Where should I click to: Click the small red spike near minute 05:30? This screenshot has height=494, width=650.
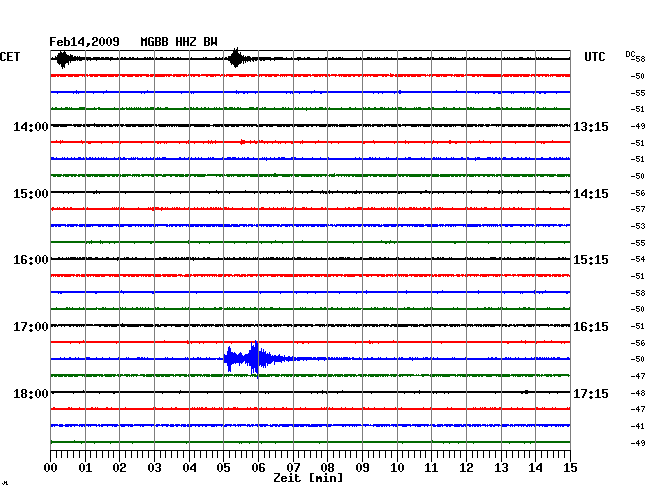(x=243, y=142)
